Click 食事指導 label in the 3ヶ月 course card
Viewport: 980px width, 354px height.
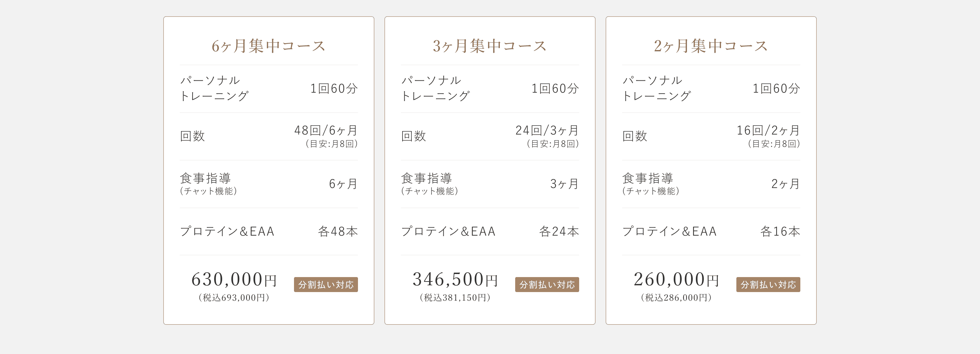click(426, 178)
